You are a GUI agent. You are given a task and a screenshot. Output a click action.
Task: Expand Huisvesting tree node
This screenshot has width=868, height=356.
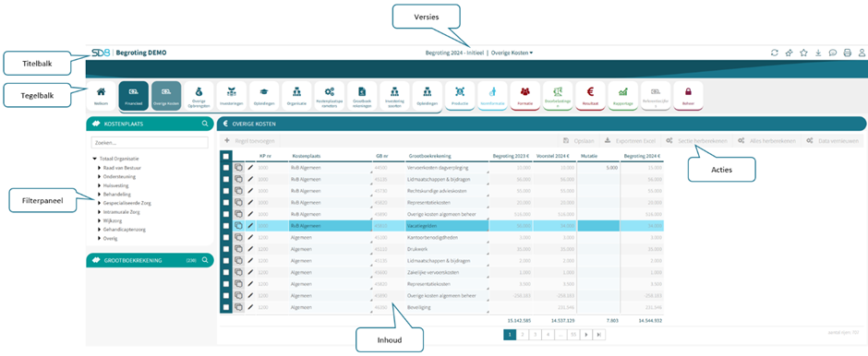pyautogui.click(x=99, y=185)
